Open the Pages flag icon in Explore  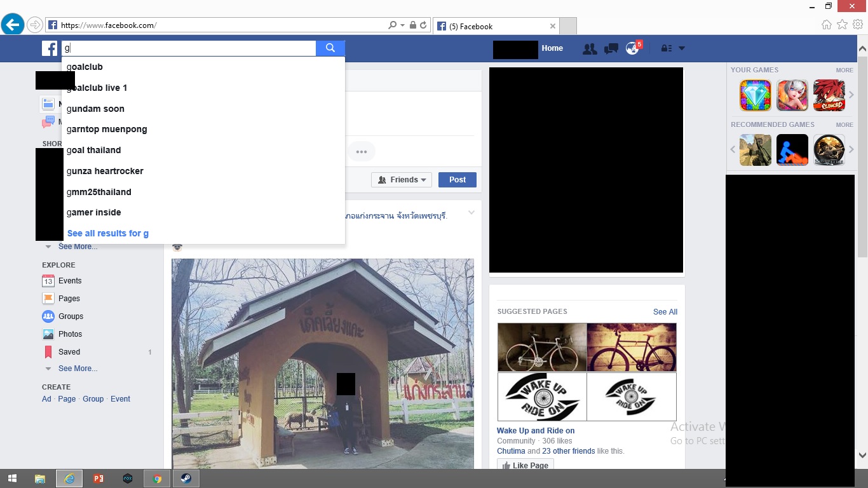click(48, 299)
